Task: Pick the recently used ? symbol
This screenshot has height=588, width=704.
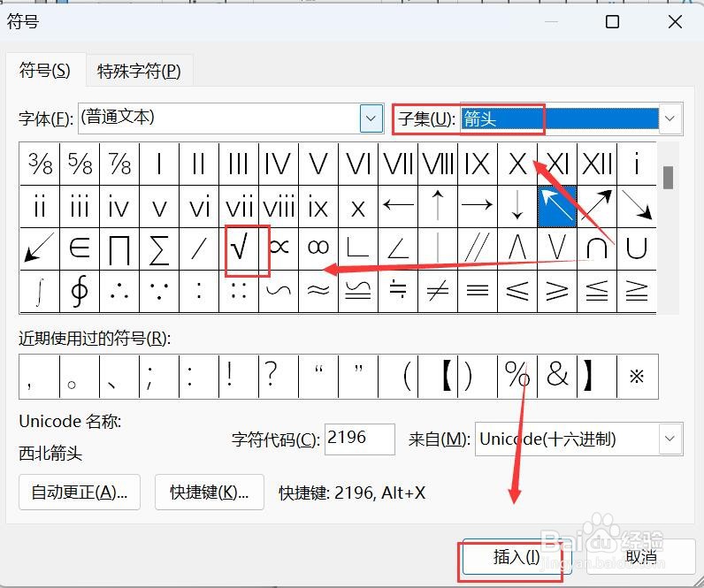Action: 279,376
